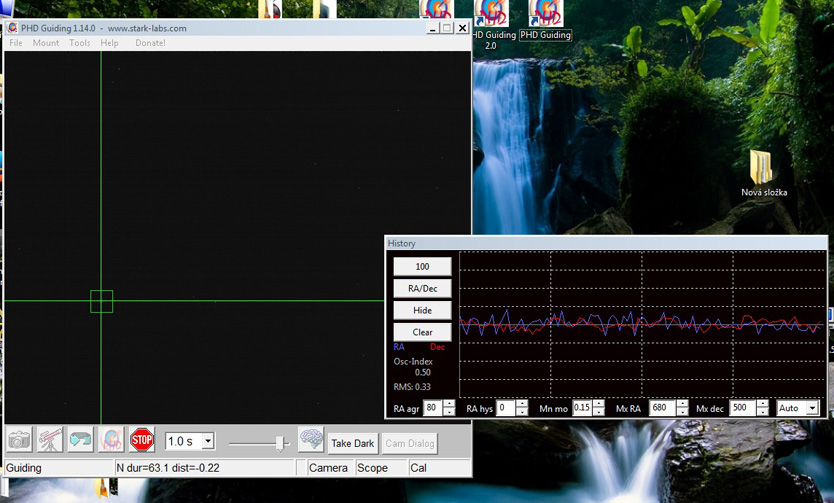Click the telescope connect icon
Image resolution: width=834 pixels, height=503 pixels.
(50, 440)
